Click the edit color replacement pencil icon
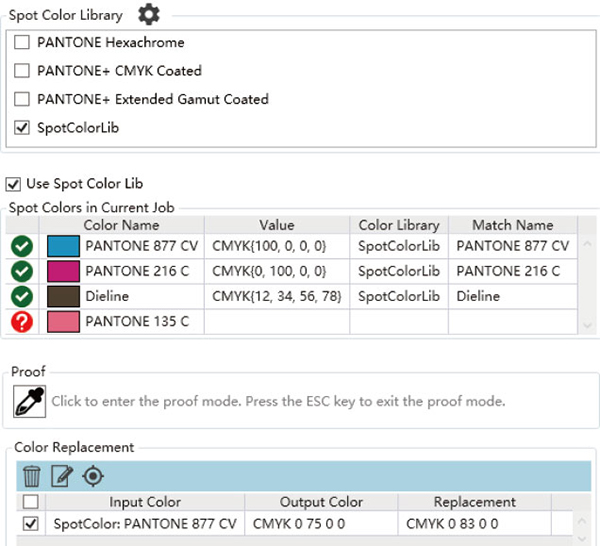The width and height of the screenshot is (600, 546). pyautogui.click(x=62, y=476)
